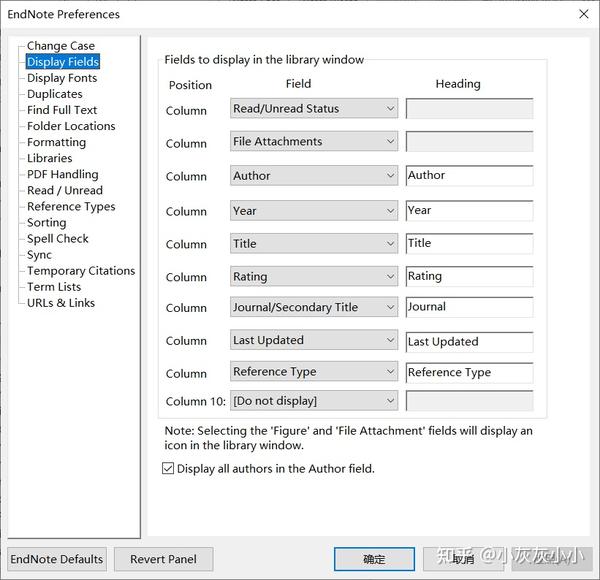600x580 pixels.
Task: Open Column 10 Do not display dropdown
Action: pos(314,401)
